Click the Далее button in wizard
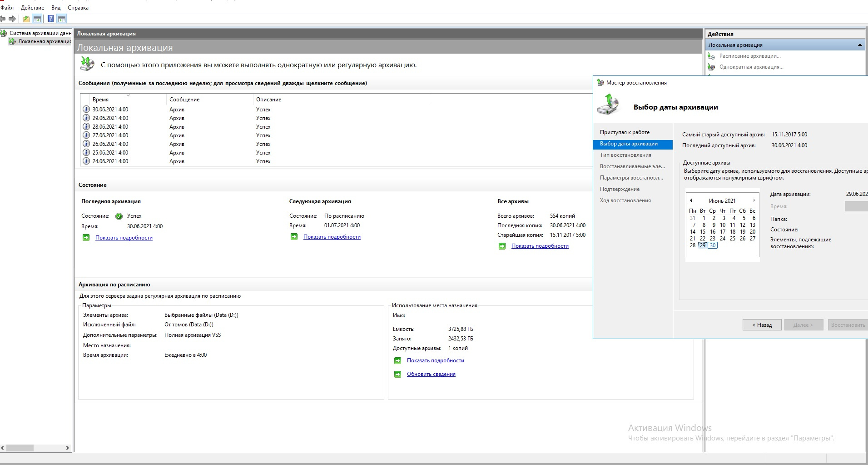 [804, 325]
